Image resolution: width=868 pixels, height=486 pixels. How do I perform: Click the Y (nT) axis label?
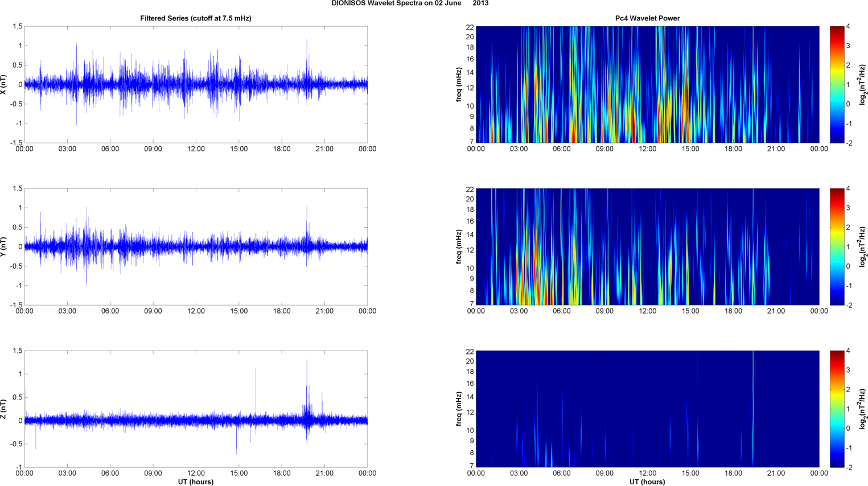click(4, 247)
